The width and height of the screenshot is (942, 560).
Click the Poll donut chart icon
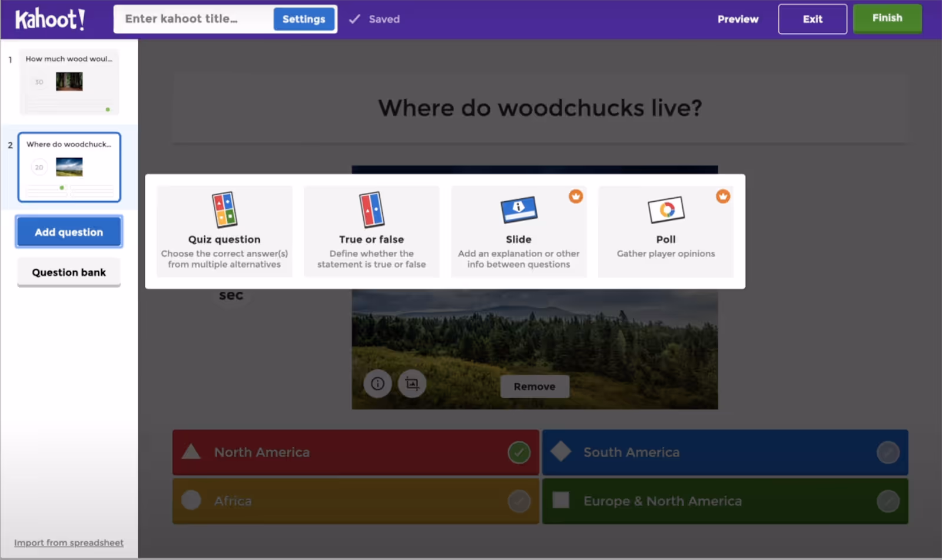tap(666, 209)
